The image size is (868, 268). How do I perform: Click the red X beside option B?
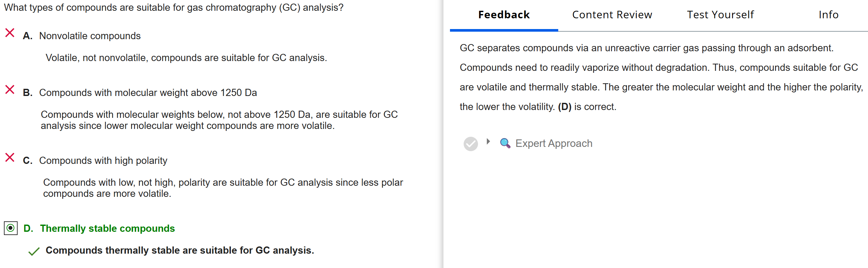[10, 90]
